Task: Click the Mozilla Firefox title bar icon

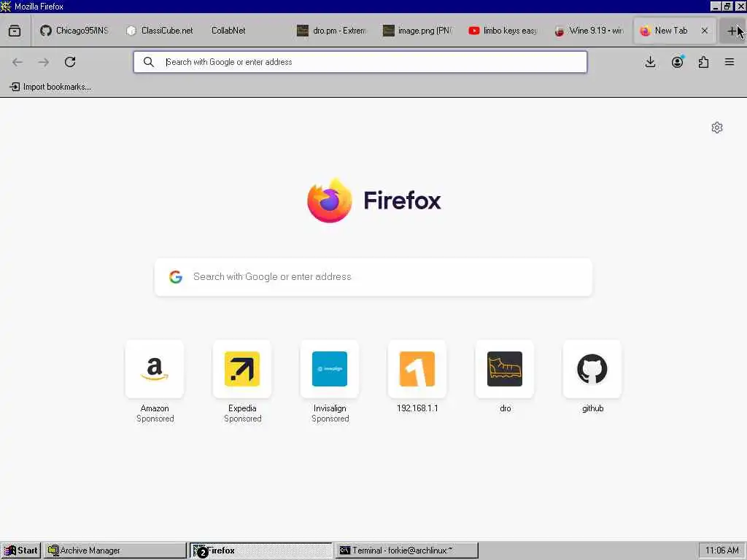Action: click(x=6, y=6)
